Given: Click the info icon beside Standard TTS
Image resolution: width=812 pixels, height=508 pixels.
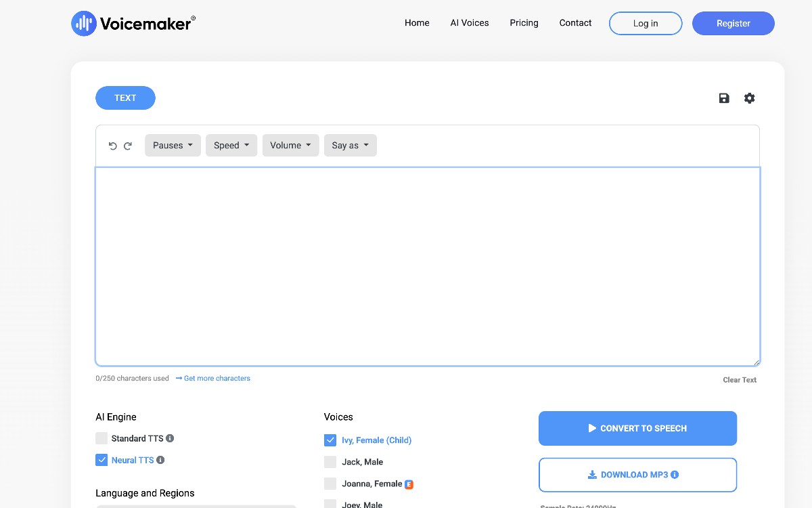Looking at the screenshot, I should (x=170, y=438).
